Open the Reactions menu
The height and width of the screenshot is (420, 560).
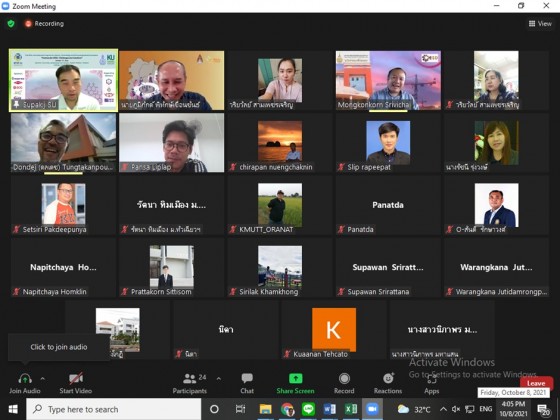pos(388,383)
